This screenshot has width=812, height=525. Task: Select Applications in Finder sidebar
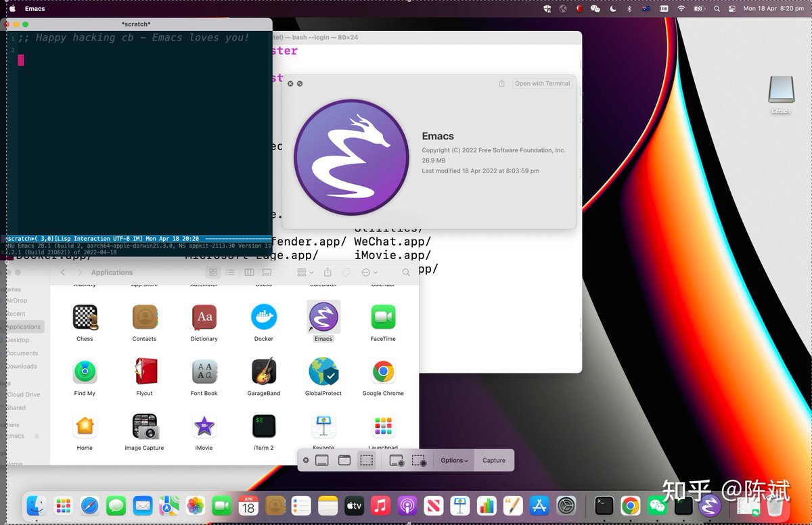(x=23, y=327)
